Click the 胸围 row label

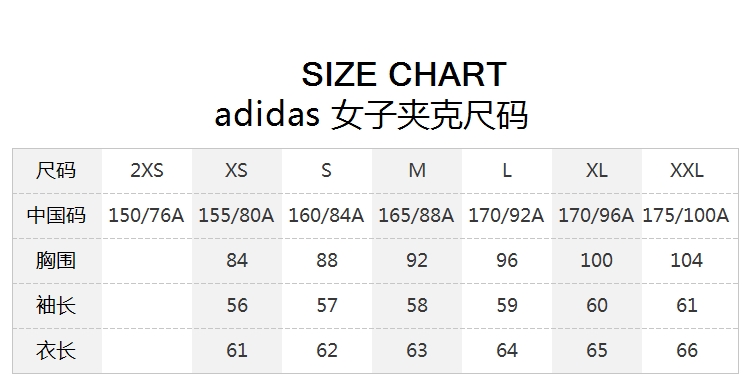(56, 260)
